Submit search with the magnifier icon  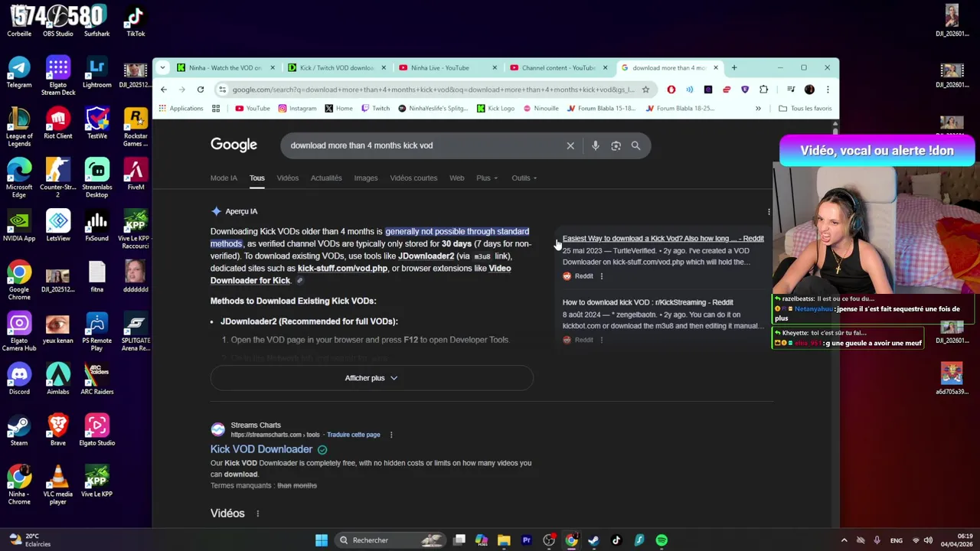pos(635,145)
